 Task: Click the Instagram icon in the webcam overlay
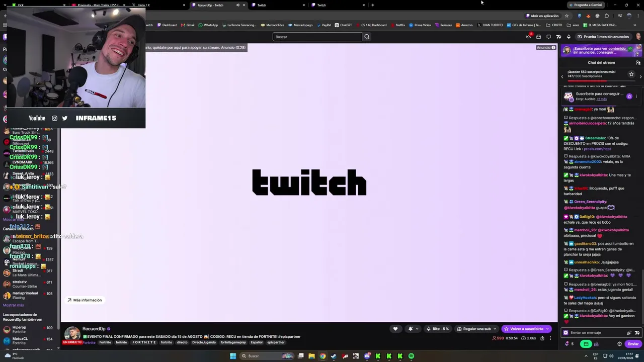point(54,118)
